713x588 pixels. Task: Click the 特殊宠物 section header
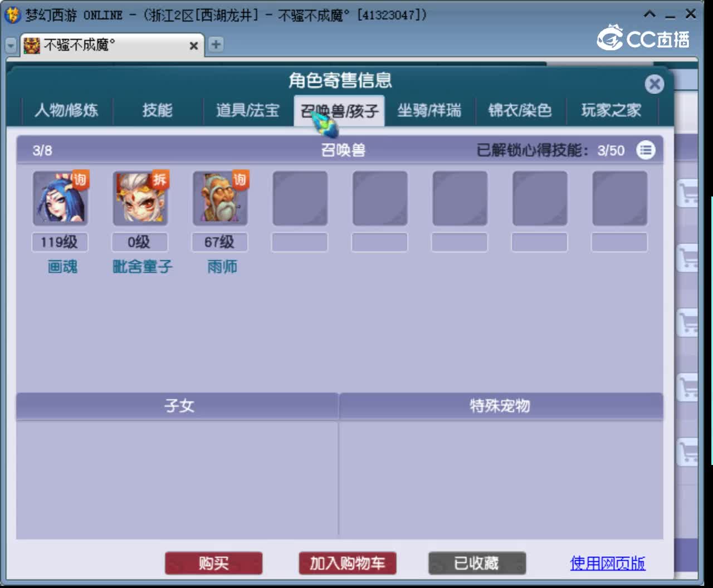(x=500, y=405)
